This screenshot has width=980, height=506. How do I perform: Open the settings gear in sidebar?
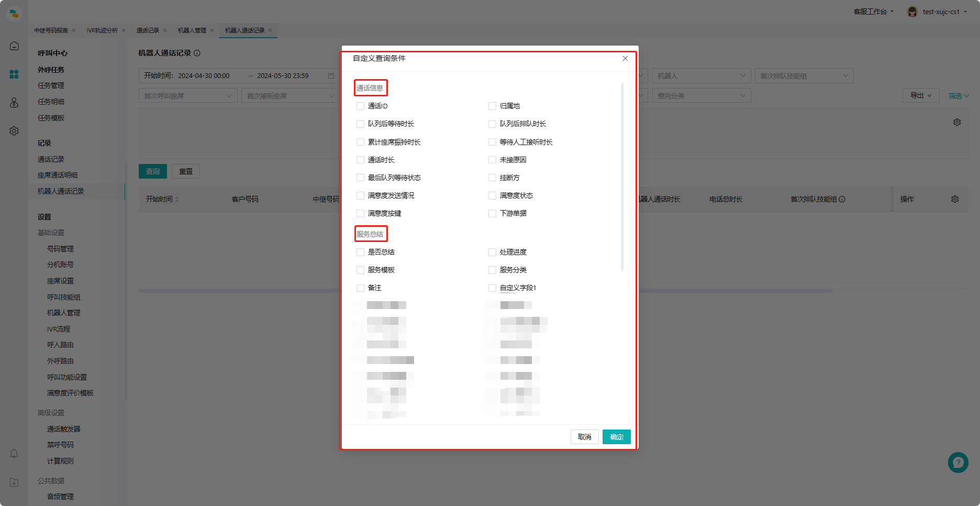point(14,131)
